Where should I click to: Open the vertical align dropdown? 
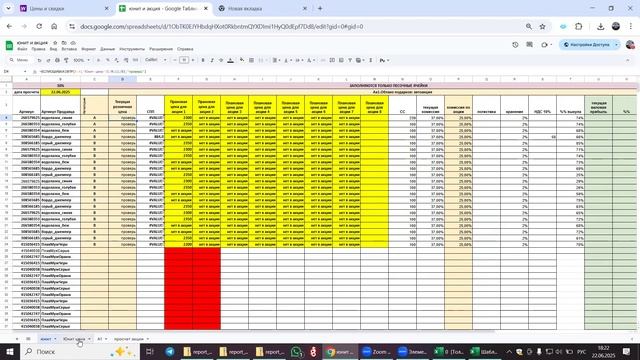click(287, 60)
